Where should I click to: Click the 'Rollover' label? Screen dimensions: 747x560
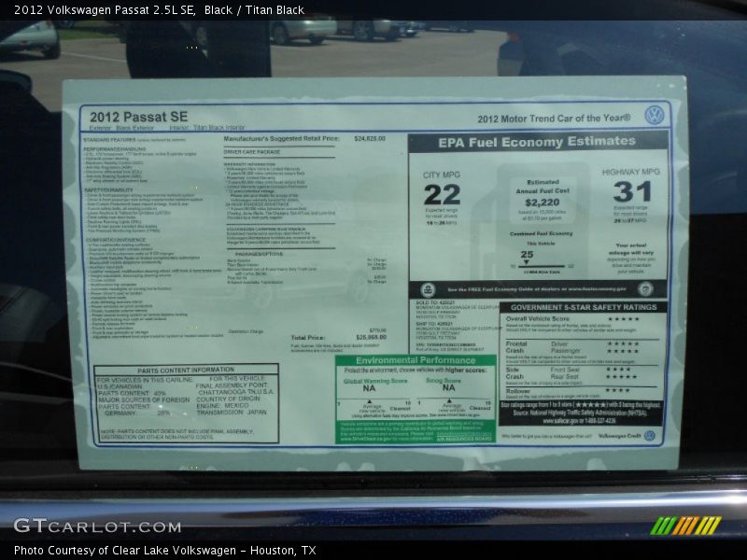518,391
